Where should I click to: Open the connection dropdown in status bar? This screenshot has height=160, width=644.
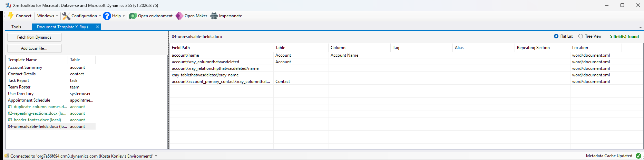[x=156, y=156]
